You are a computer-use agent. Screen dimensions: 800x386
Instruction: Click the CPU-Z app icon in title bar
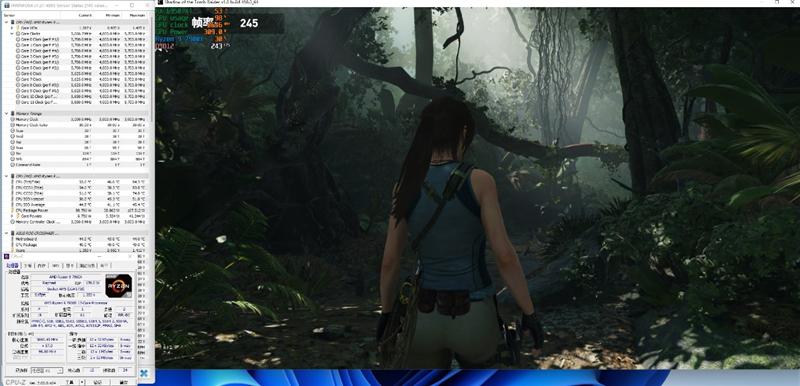[6, 256]
